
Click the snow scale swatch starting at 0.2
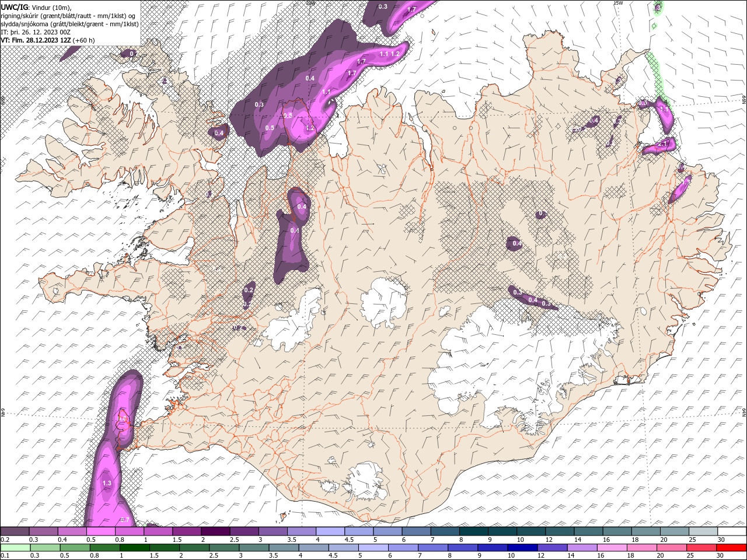pyautogui.click(x=15, y=531)
